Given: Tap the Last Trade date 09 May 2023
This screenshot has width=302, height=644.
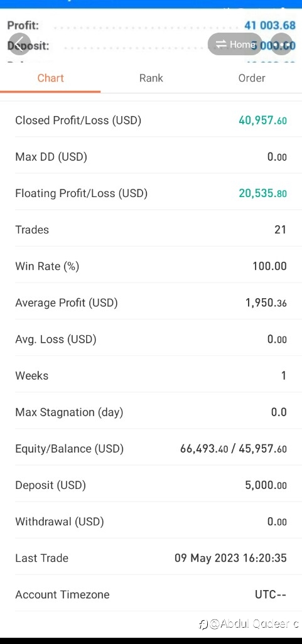Looking at the screenshot, I should (207, 558).
